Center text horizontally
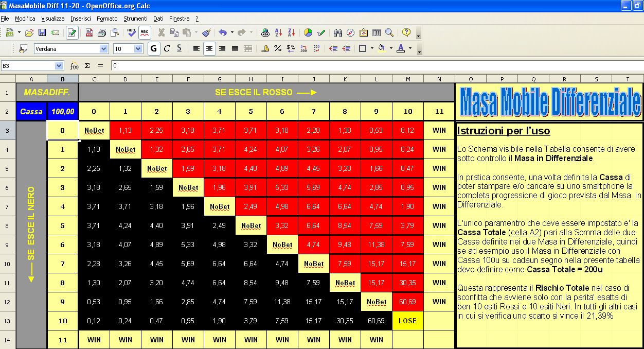 click(x=209, y=48)
